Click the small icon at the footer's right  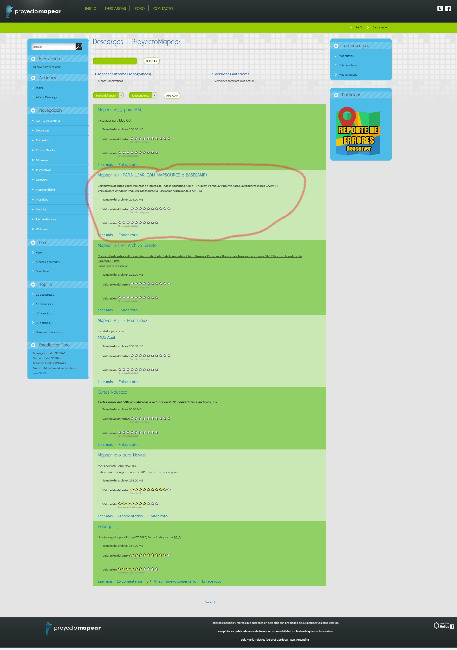tap(444, 626)
